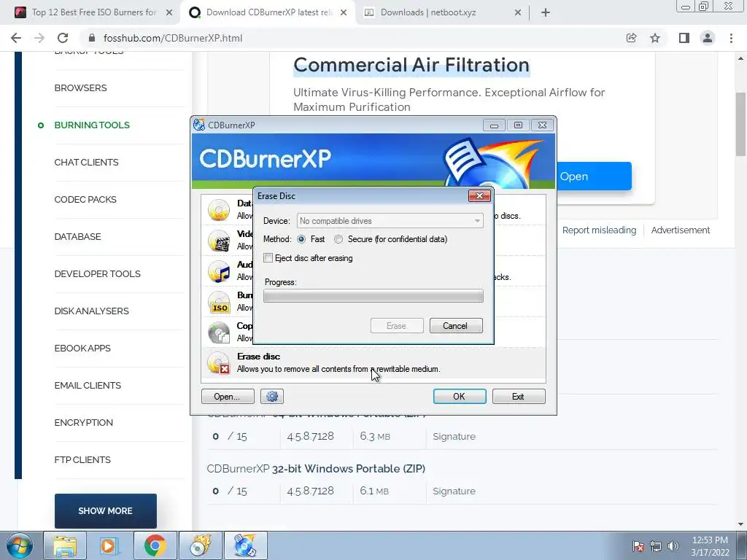
Task: Click OK in the CDBurnerXP window
Action: tap(460, 396)
